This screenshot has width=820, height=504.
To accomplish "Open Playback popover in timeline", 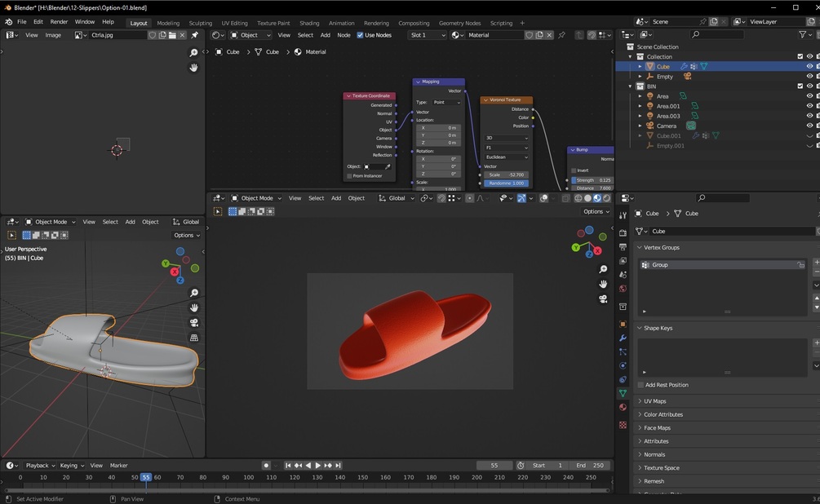I will coord(40,466).
